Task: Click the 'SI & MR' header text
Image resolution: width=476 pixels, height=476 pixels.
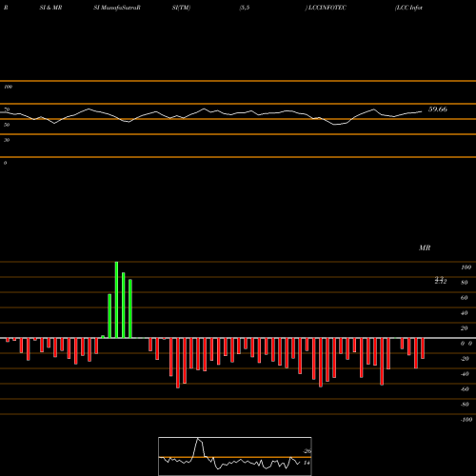Action: coord(50,8)
